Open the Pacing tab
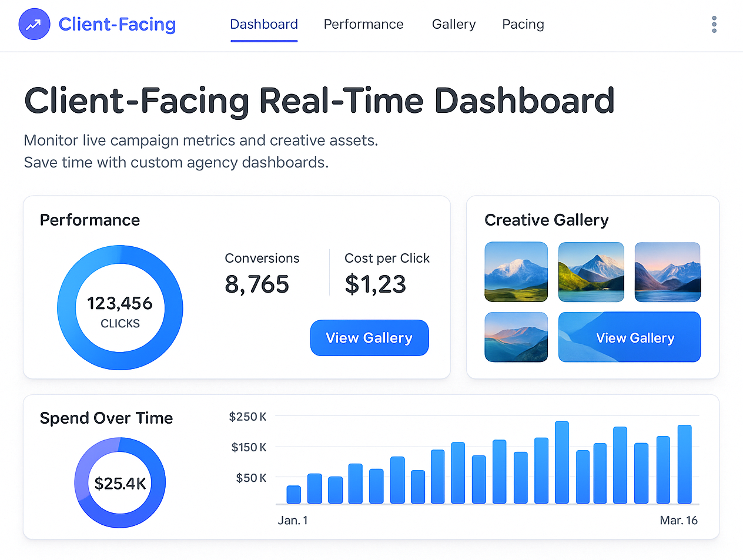The width and height of the screenshot is (743, 560). [523, 24]
